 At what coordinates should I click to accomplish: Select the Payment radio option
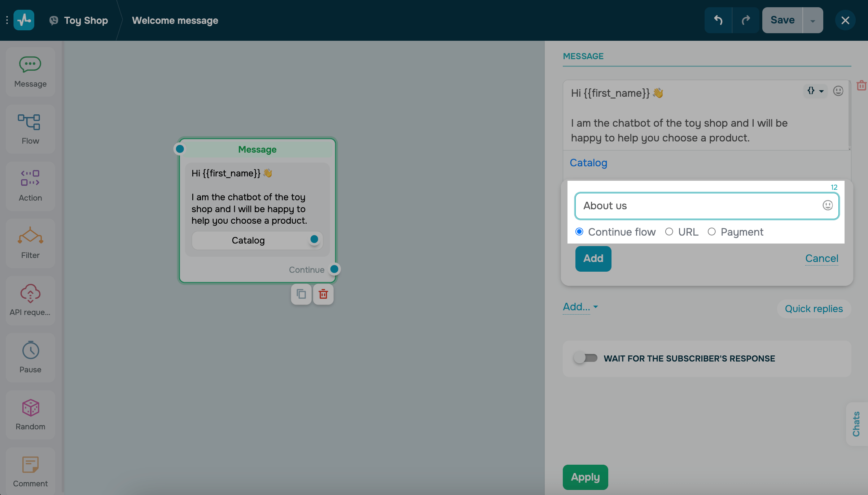[x=711, y=232]
